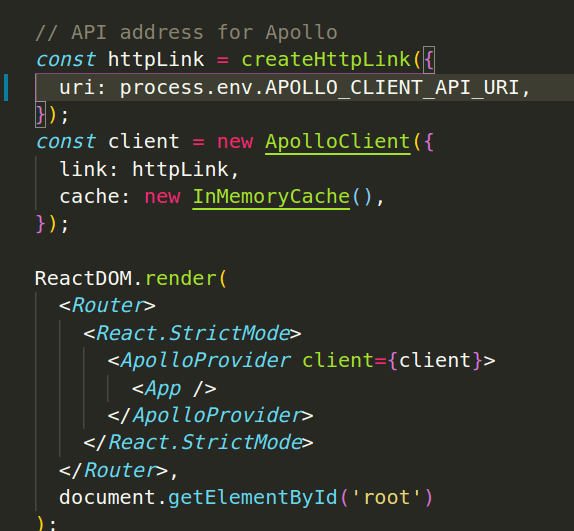Click the "client" constant declaration name
Image resolution: width=574 pixels, height=531 pixels.
click(x=144, y=142)
